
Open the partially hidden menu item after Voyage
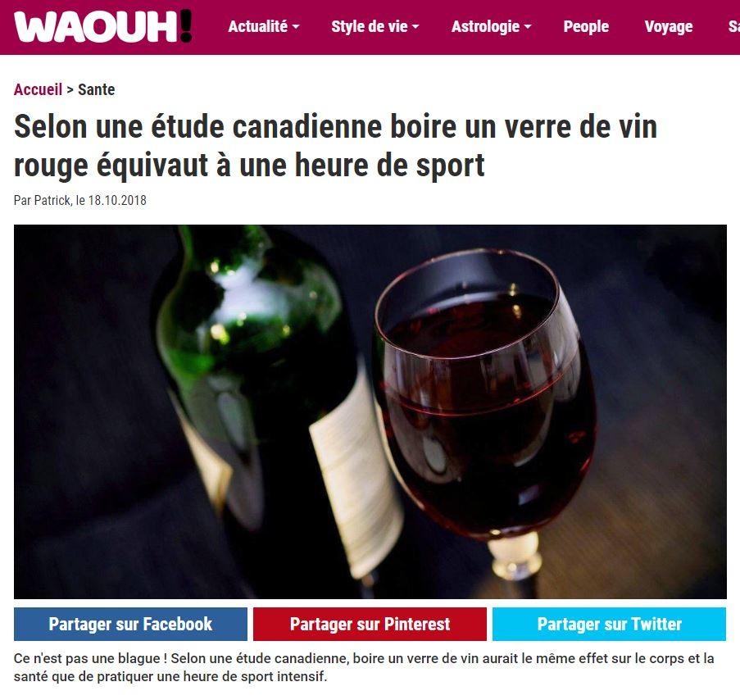coord(734,26)
